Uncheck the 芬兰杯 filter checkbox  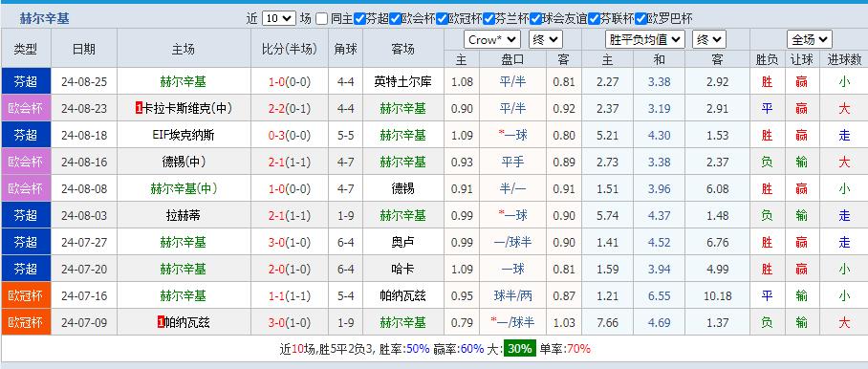[488, 19]
